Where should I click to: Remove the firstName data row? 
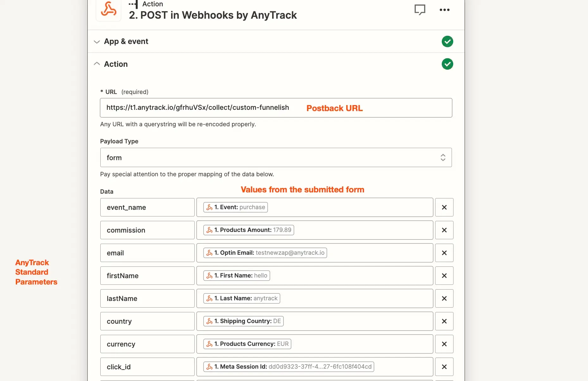(x=444, y=276)
